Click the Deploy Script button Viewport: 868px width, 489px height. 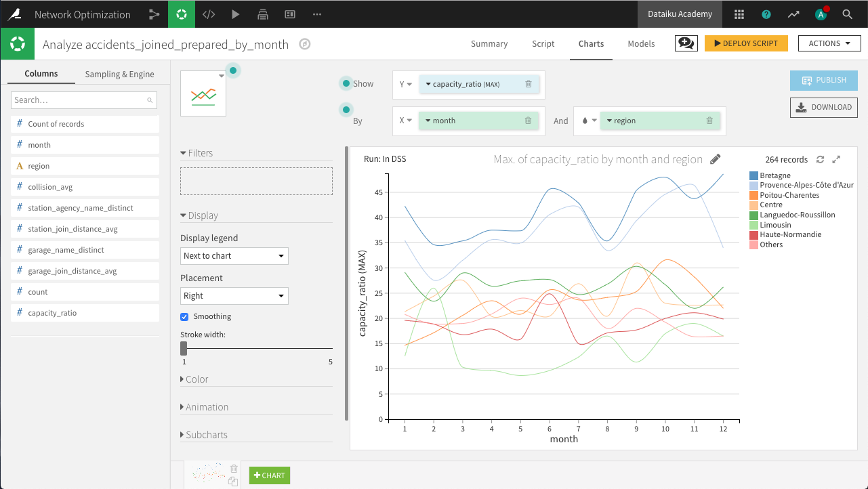pos(746,43)
